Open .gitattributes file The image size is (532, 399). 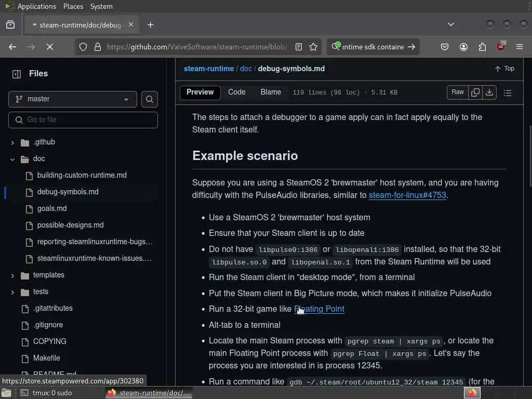[53, 309]
